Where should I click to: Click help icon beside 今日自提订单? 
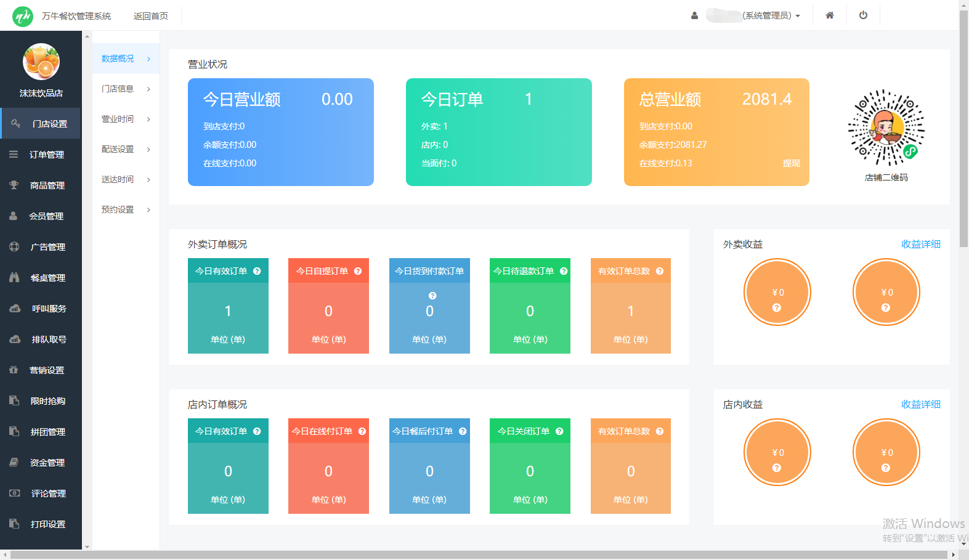coord(358,271)
